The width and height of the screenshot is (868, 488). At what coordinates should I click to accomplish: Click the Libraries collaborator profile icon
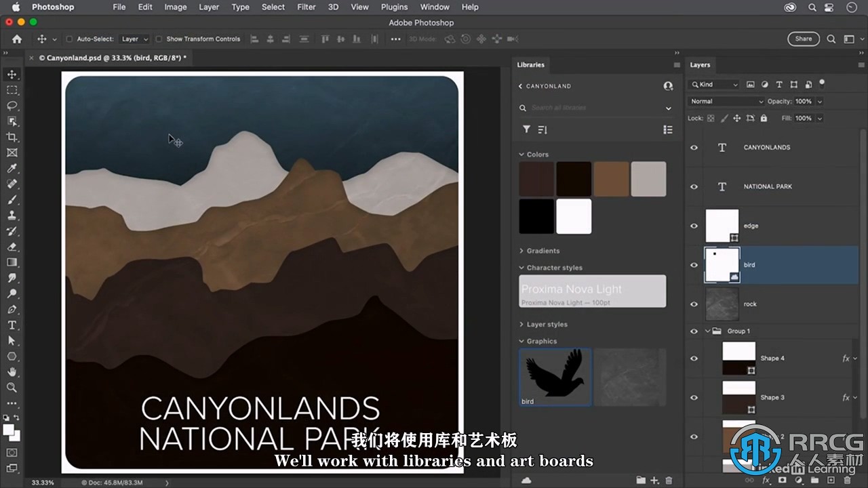(x=668, y=86)
